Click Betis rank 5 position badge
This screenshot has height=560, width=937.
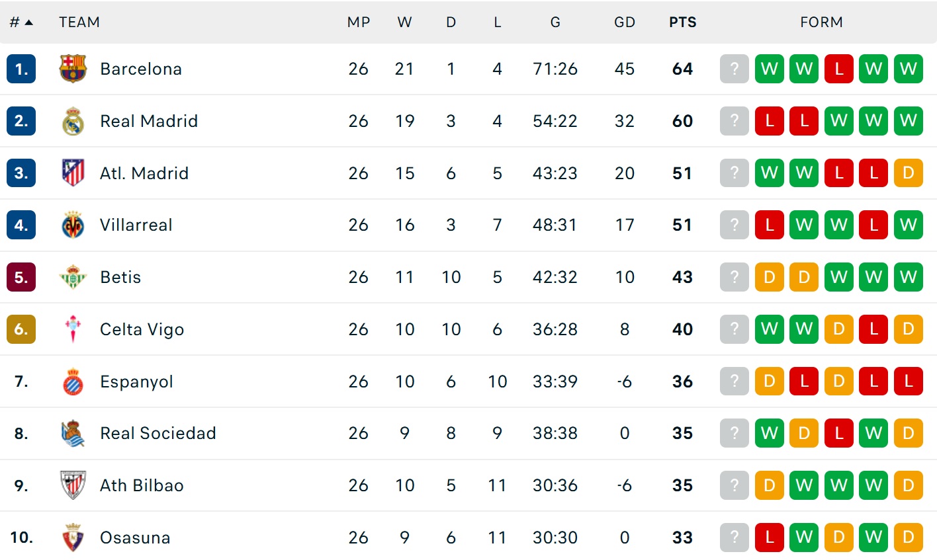21,277
